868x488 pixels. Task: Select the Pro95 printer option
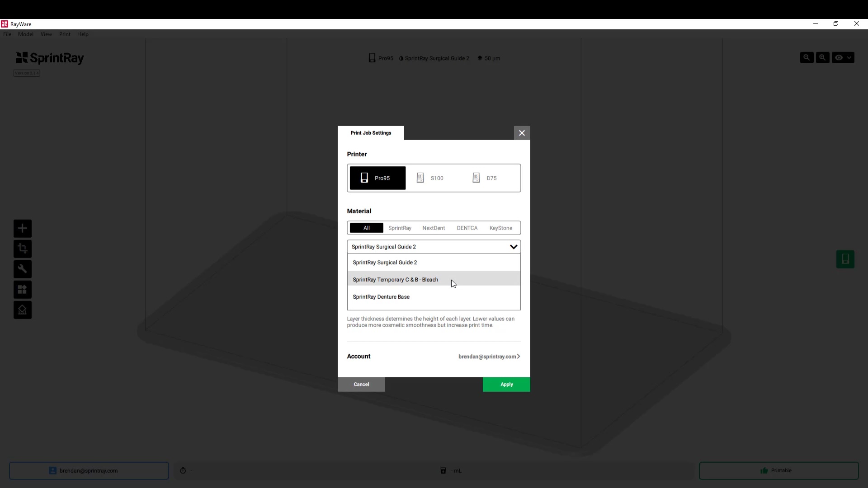pos(377,178)
